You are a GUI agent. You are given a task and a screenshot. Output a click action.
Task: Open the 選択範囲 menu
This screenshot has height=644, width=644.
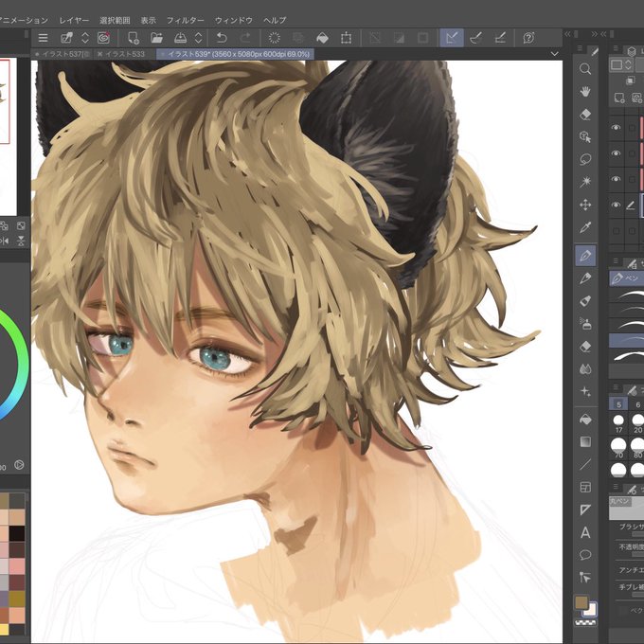tap(115, 20)
